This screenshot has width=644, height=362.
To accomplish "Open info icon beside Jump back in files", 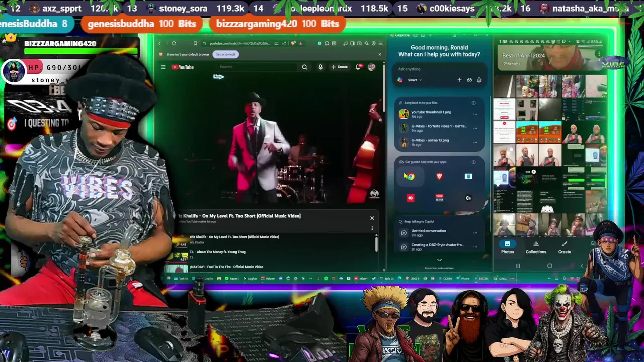I will (x=473, y=103).
